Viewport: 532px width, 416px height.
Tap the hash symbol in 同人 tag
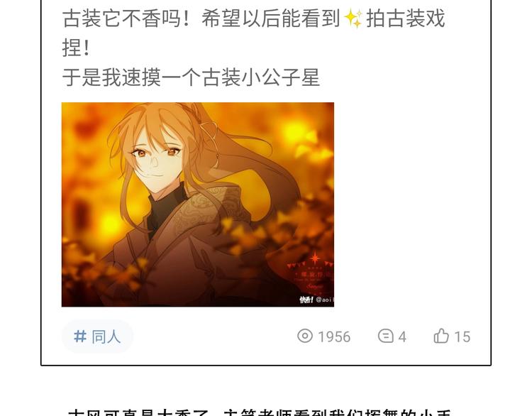80,336
